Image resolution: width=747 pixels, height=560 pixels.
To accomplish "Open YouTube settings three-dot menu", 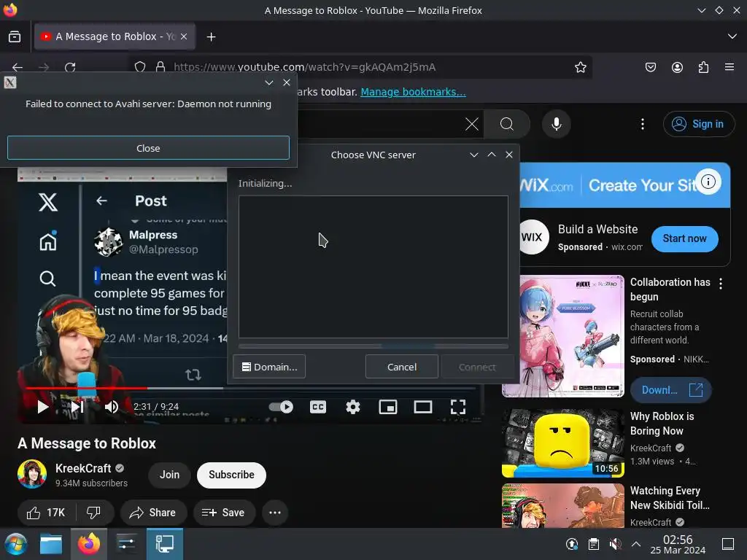I will [643, 124].
